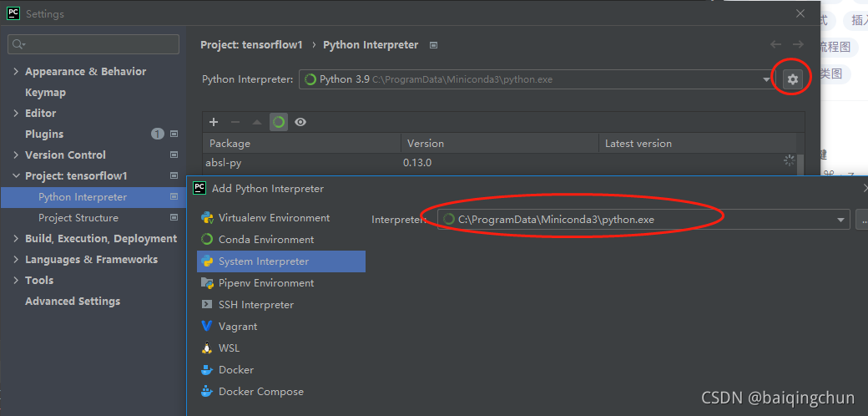Click the settings search field
The width and height of the screenshot is (868, 416).
[93, 44]
